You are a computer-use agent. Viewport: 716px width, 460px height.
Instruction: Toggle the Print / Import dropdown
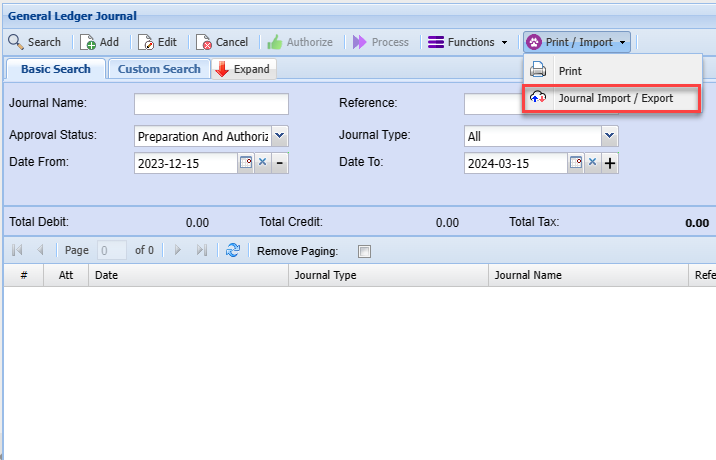tap(577, 42)
